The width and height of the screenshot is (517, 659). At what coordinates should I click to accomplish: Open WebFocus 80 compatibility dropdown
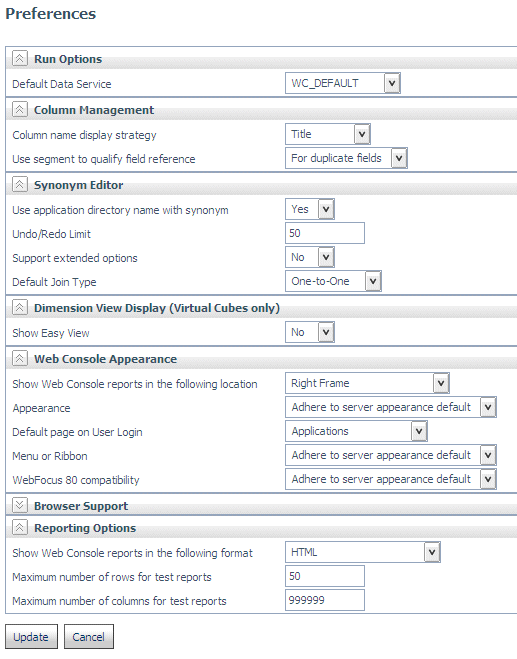coord(390,479)
